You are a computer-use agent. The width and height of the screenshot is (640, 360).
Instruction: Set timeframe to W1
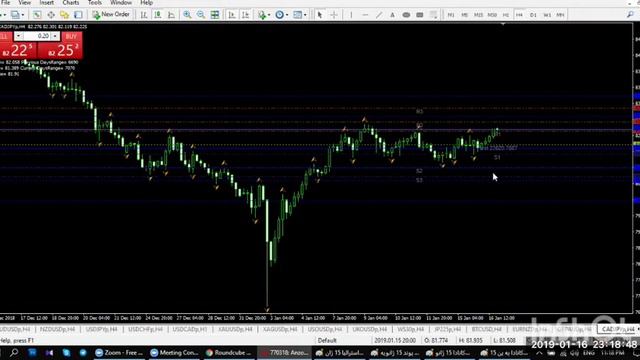[547, 15]
